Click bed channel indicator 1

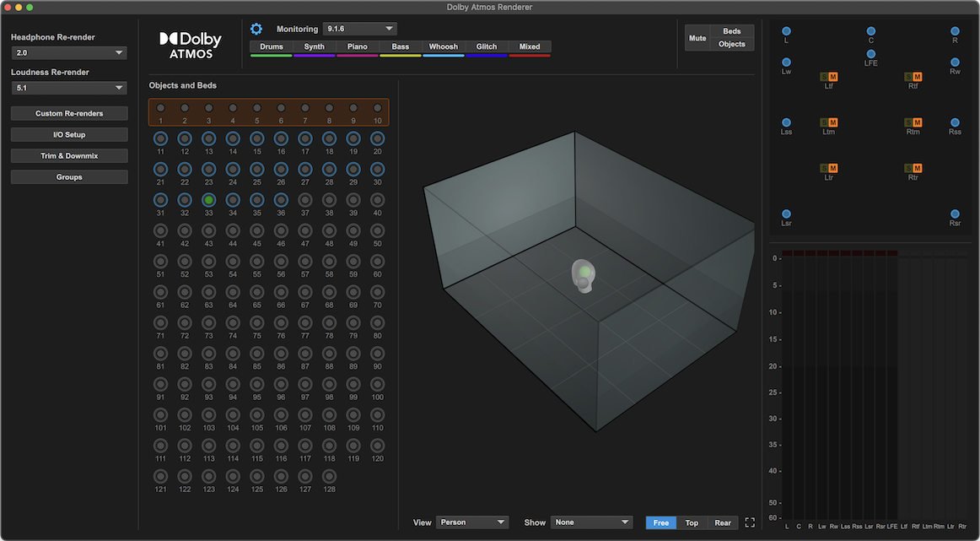coord(160,108)
